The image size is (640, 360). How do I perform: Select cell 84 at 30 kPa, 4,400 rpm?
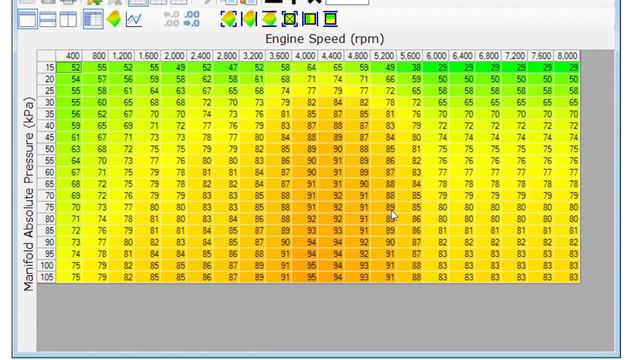(x=331, y=102)
